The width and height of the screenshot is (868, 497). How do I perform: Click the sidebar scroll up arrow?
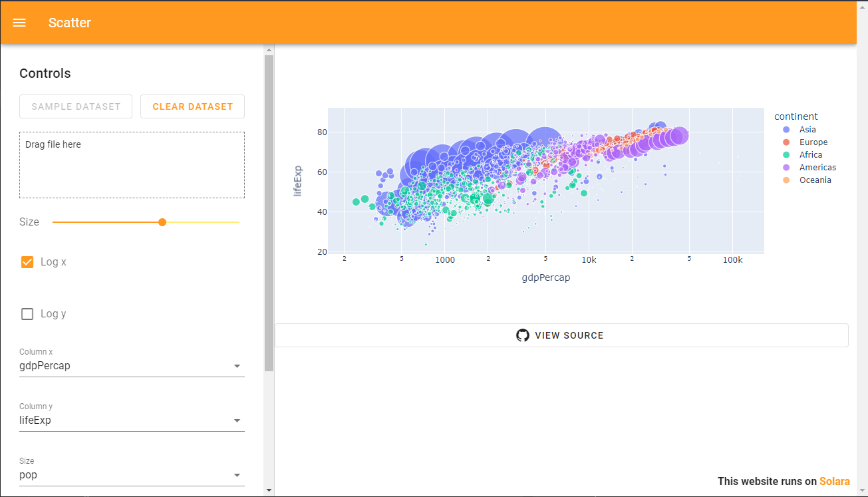pos(269,50)
